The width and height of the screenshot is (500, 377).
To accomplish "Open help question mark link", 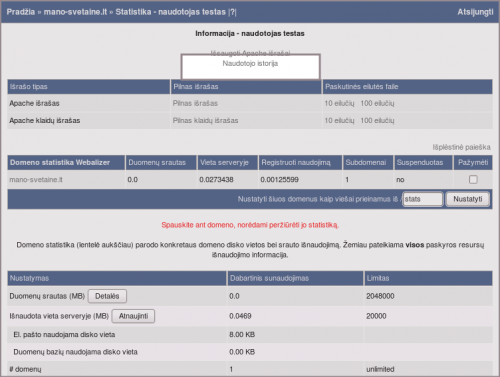I will pyautogui.click(x=233, y=12).
